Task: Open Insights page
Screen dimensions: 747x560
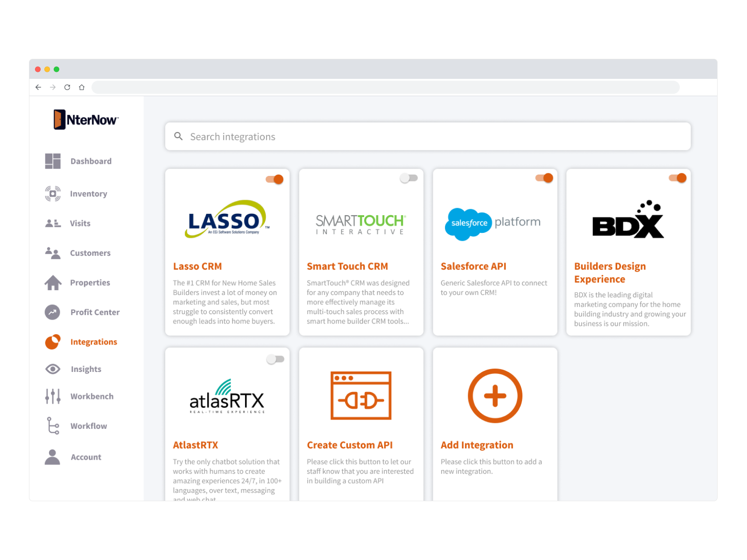Action: tap(86, 369)
